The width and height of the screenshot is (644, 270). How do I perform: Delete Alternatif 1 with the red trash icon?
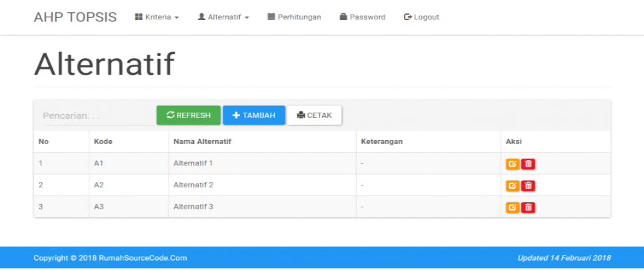tap(528, 164)
